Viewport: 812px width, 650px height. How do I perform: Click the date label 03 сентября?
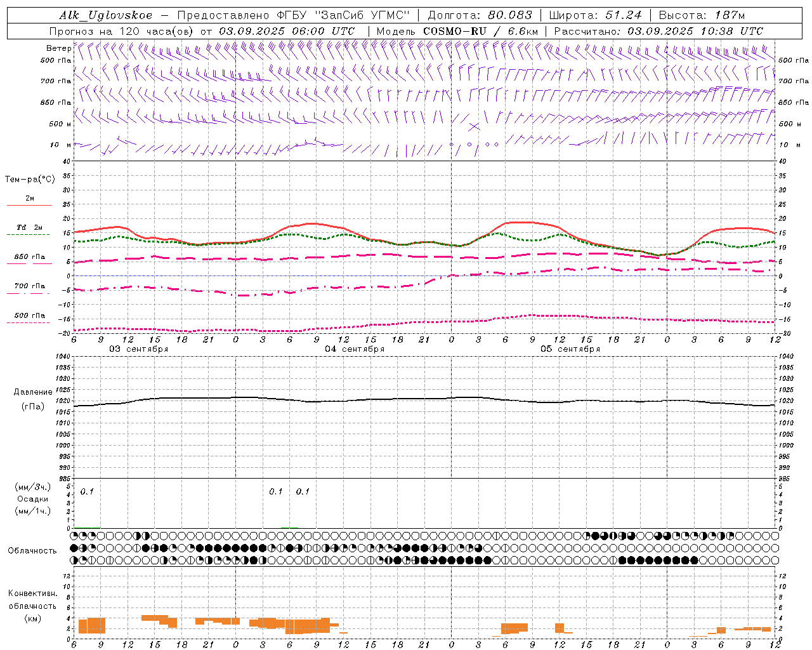click(139, 349)
